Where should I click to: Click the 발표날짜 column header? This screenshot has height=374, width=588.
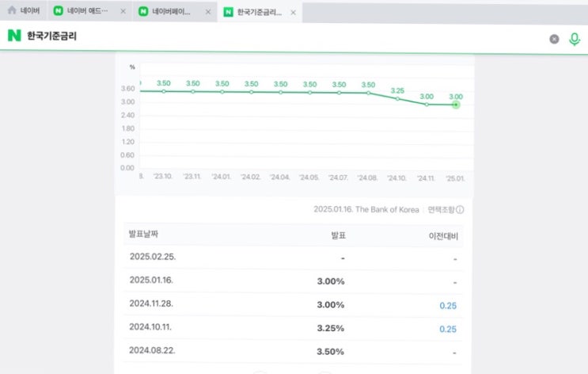[143, 234]
